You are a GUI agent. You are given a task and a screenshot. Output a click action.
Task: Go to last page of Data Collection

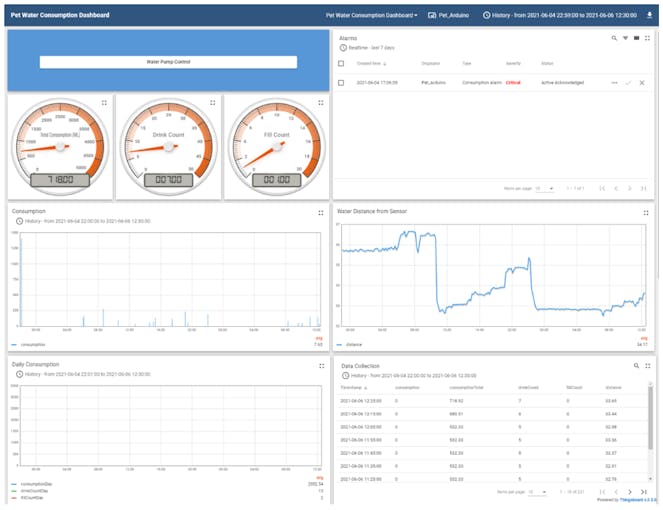[644, 492]
